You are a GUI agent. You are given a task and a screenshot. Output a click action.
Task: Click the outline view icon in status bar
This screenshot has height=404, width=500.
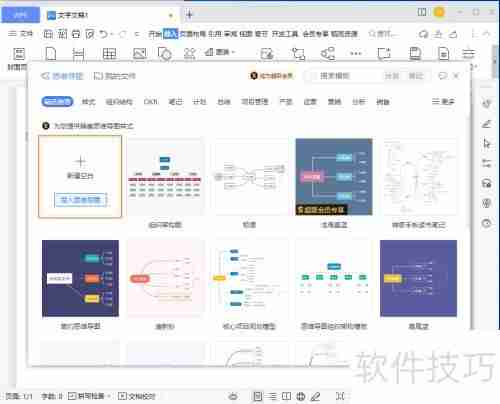click(272, 396)
